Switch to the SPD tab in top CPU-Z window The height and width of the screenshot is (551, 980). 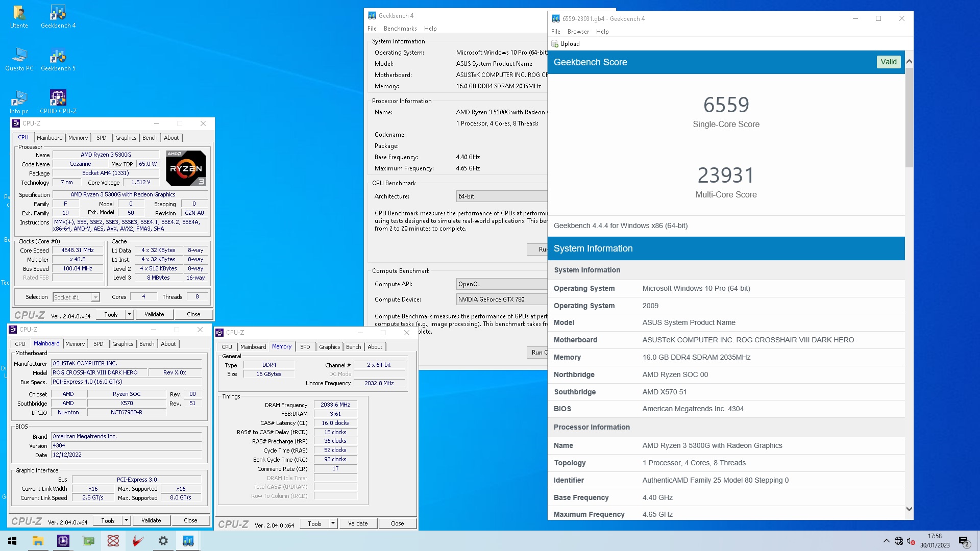(102, 138)
